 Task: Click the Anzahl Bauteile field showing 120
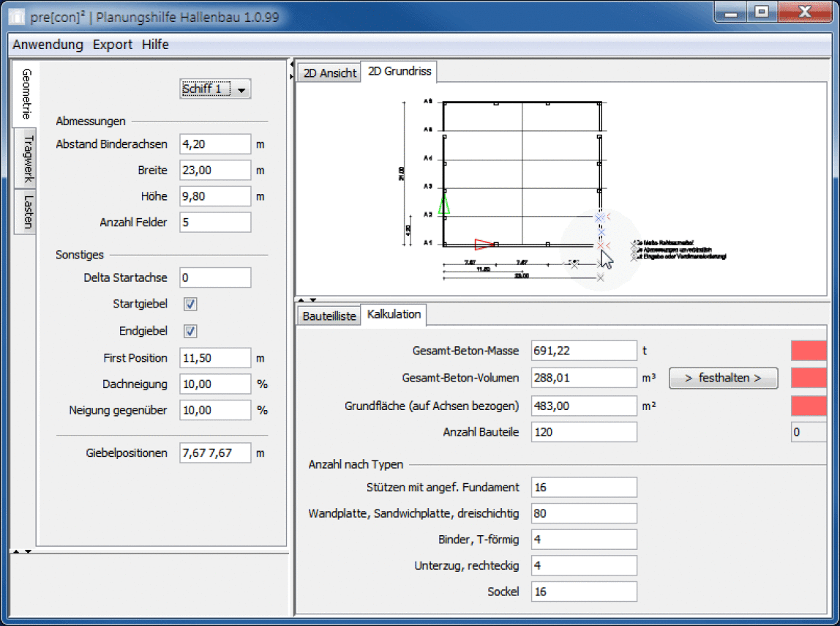(584, 432)
